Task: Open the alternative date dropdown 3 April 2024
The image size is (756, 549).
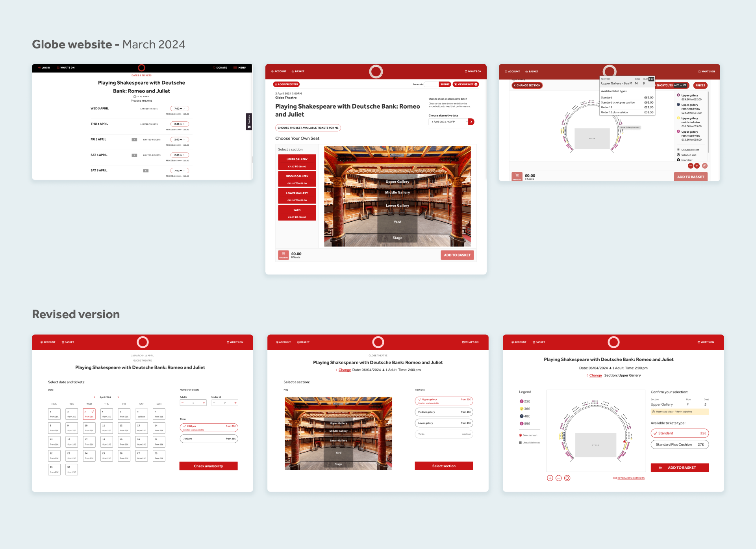Action: pos(448,122)
